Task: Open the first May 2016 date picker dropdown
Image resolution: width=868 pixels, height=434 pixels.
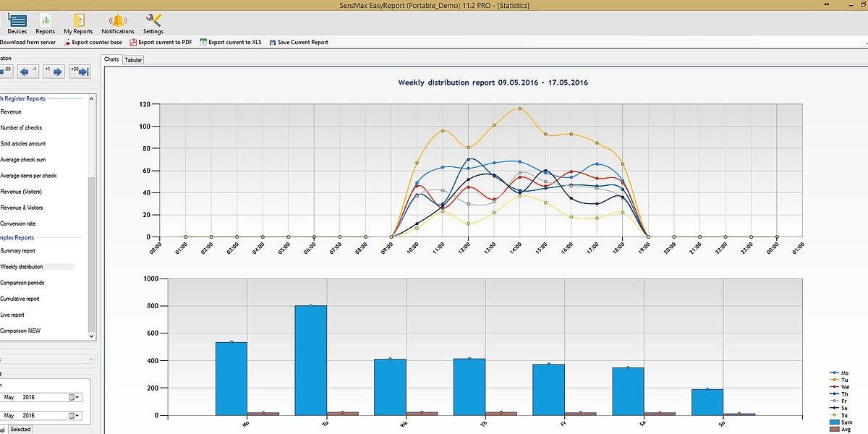Action: tap(75, 397)
